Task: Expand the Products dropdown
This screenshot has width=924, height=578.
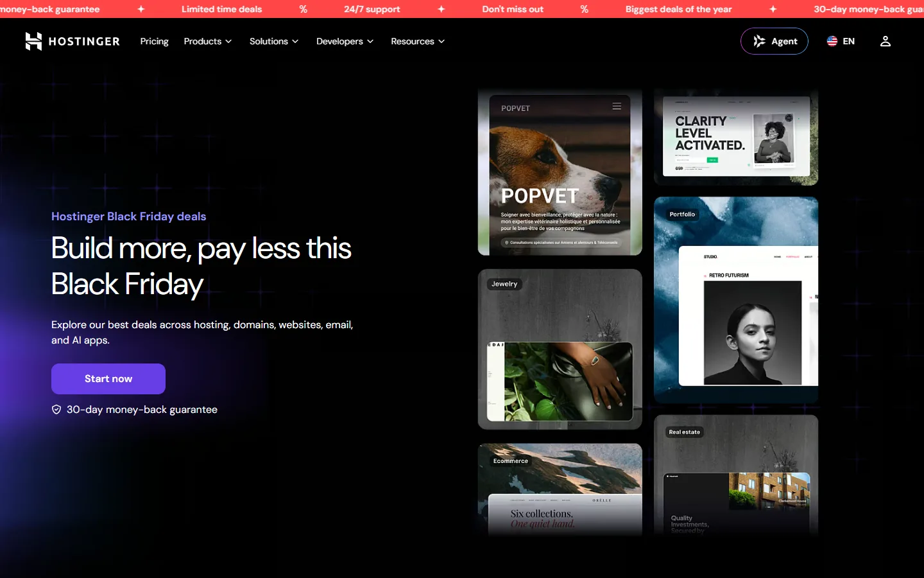Action: pyautogui.click(x=208, y=41)
